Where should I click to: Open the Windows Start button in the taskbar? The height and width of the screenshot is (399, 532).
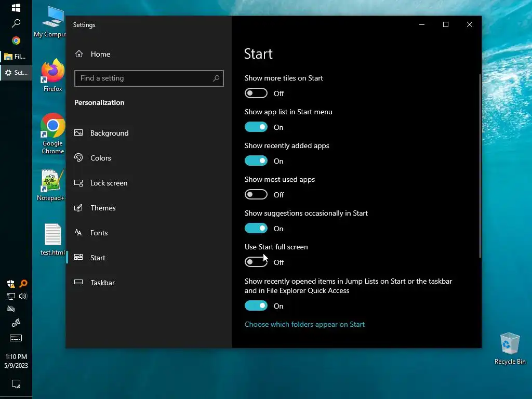[16, 8]
